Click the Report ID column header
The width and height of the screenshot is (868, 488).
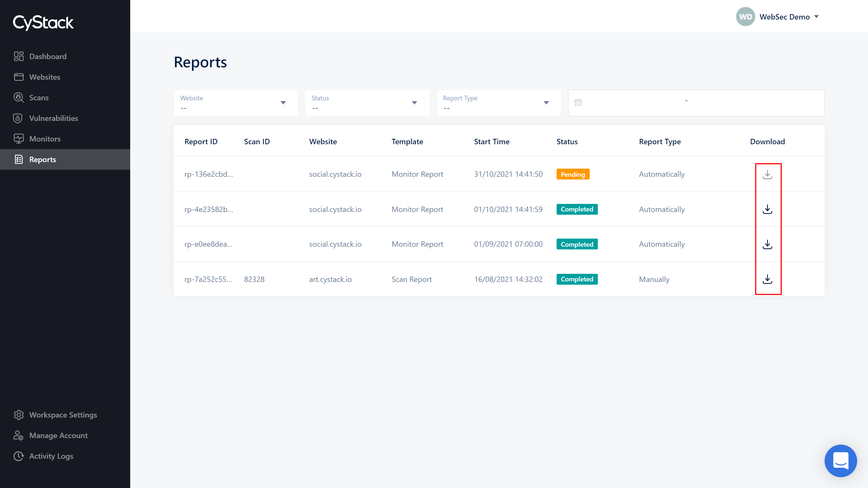point(201,142)
